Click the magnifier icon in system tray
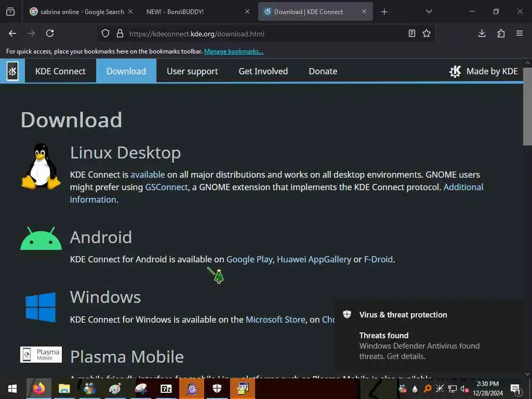Image resolution: width=532 pixels, height=399 pixels. [428, 389]
